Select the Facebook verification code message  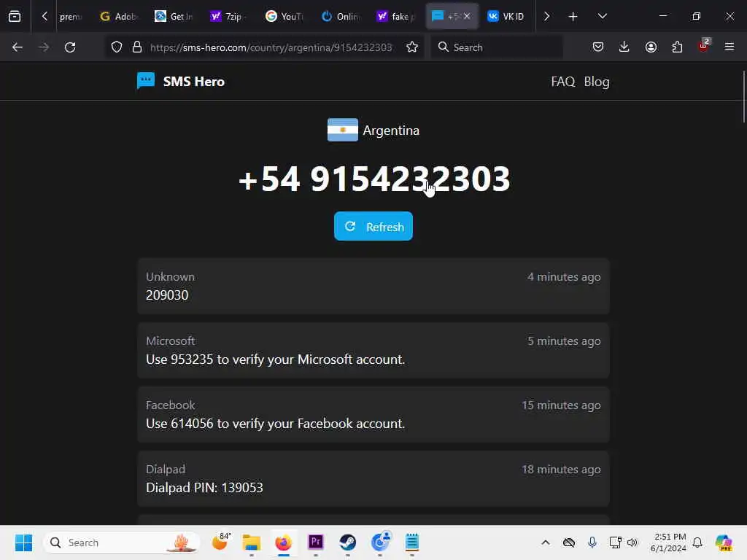coord(373,415)
